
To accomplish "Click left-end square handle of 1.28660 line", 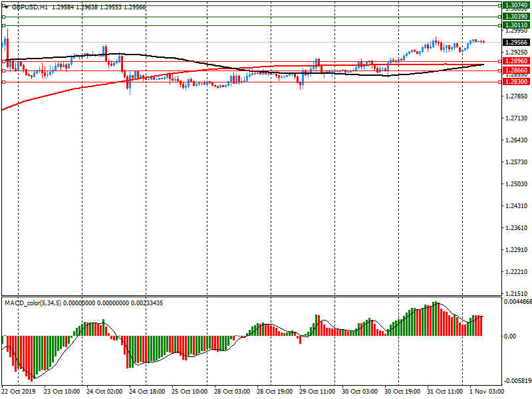I will point(3,70).
